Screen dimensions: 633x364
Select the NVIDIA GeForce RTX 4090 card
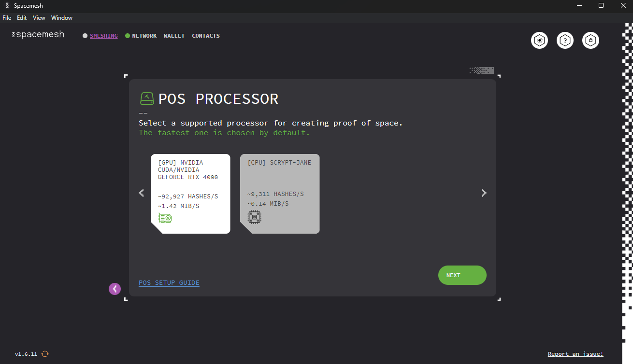190,194
